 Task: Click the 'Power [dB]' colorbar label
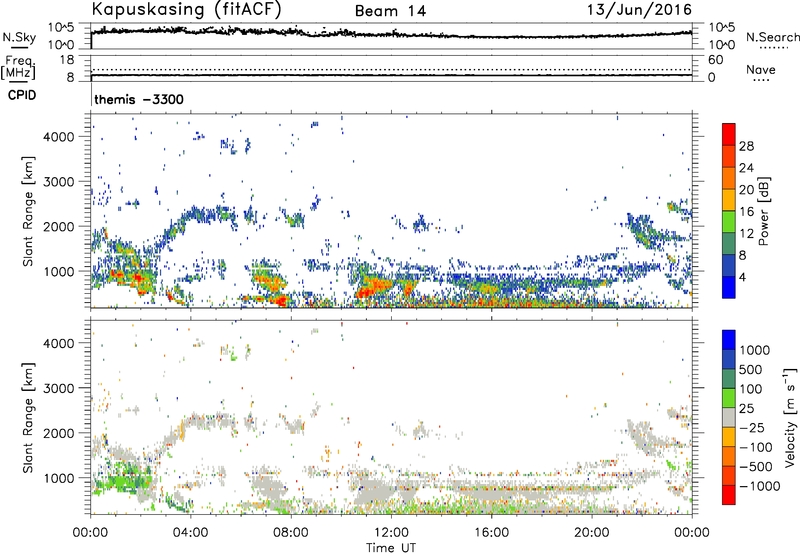[x=763, y=211]
